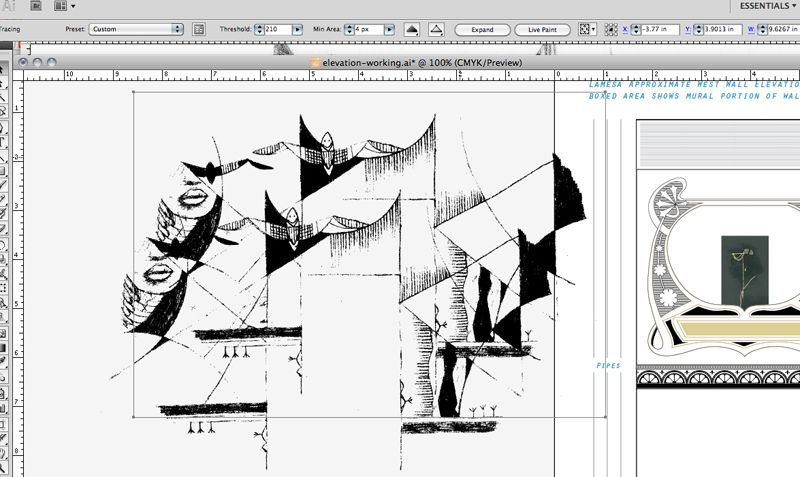
Task: Expand the Threshold value slider arrow
Action: [x=297, y=30]
